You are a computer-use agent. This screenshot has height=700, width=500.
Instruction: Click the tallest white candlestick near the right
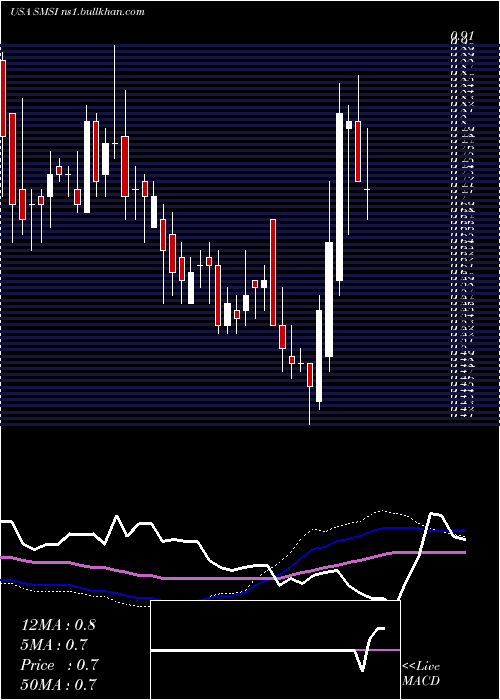340,197
